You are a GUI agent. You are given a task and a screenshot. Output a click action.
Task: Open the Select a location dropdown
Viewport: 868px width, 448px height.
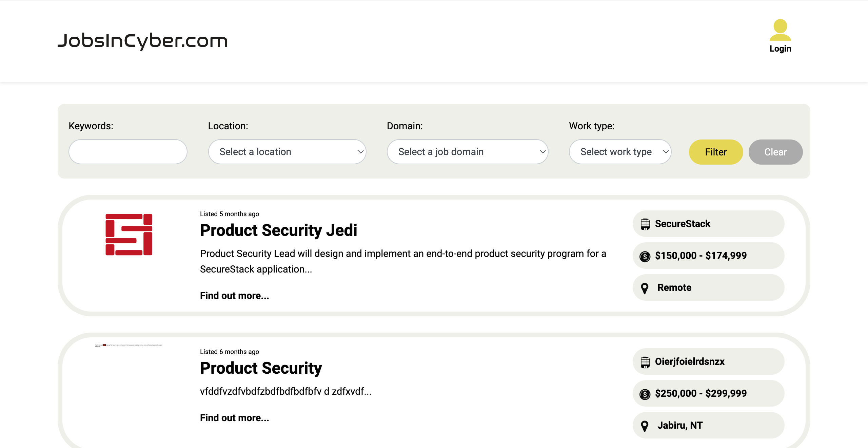point(287,152)
